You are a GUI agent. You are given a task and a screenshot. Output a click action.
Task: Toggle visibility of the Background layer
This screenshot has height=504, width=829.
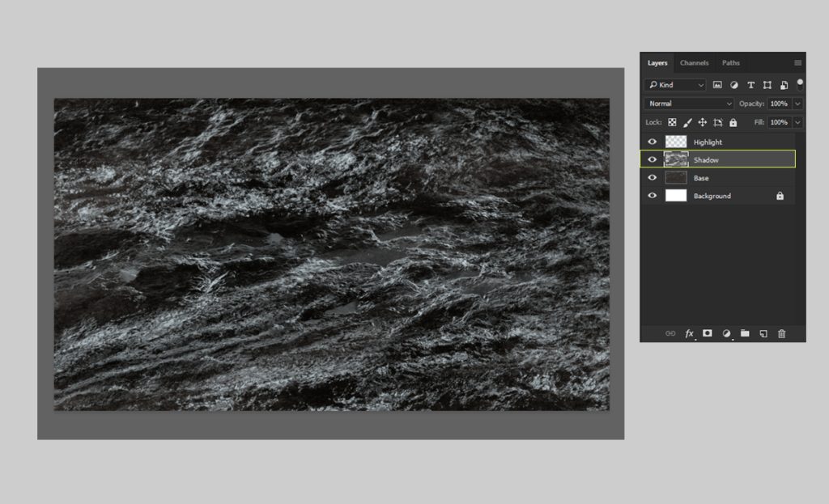[x=653, y=196]
